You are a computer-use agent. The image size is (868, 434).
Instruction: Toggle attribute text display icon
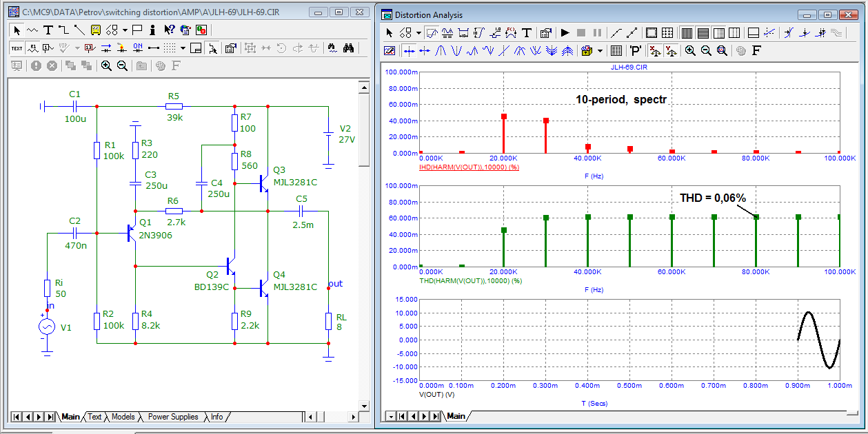pyautogui.click(x=32, y=48)
